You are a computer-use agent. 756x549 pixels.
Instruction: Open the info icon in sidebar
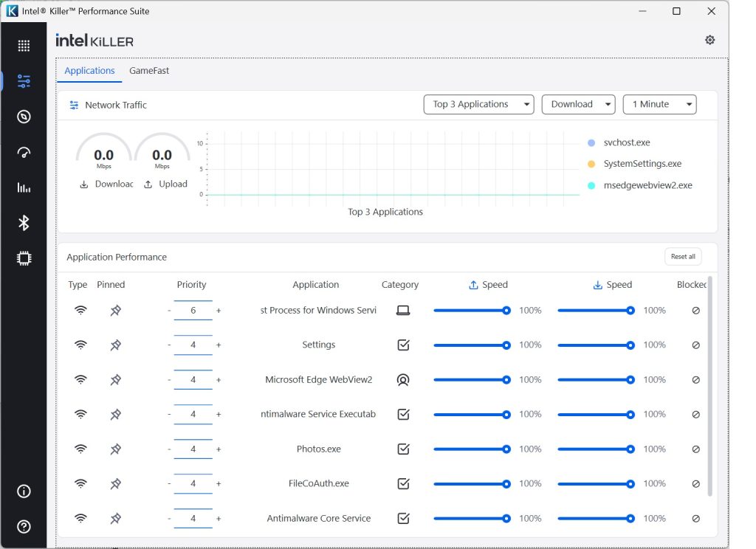pyautogui.click(x=24, y=491)
